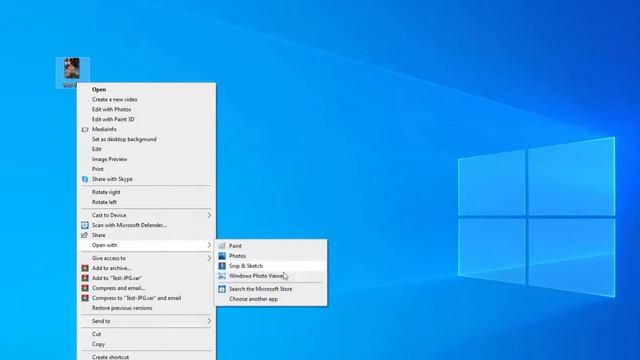
Task: Click the MediaInfo icon in context menu
Action: (x=85, y=129)
